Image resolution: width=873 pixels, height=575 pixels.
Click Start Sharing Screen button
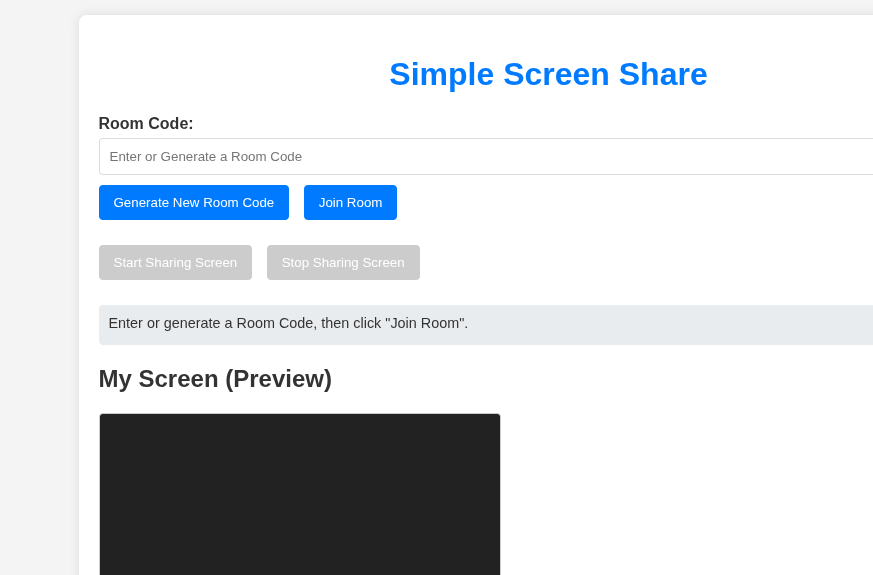[175, 263]
